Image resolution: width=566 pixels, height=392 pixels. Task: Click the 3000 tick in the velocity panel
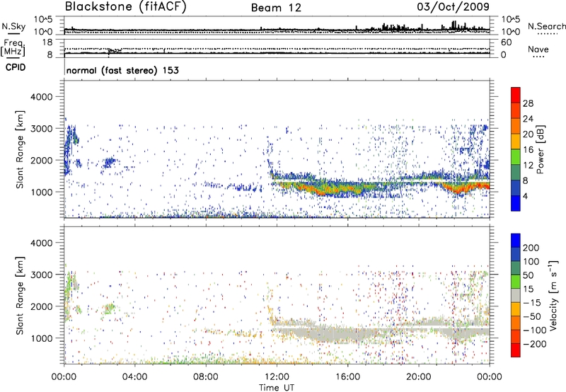click(x=42, y=275)
